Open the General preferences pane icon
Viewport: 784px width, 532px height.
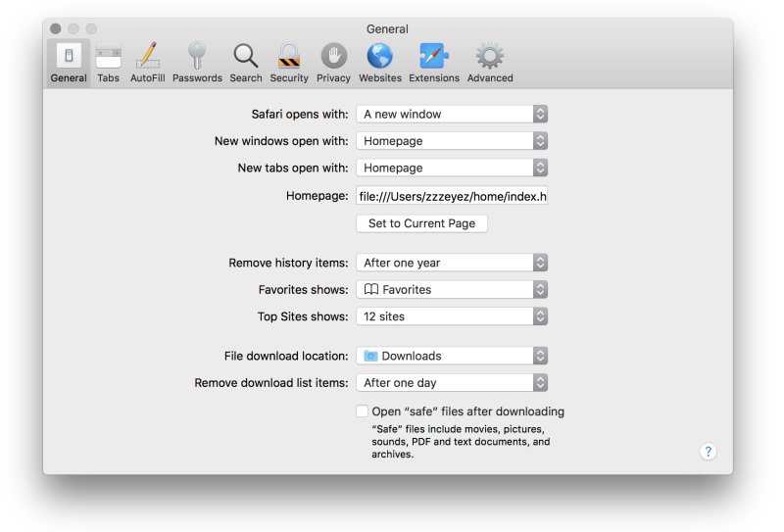[69, 63]
